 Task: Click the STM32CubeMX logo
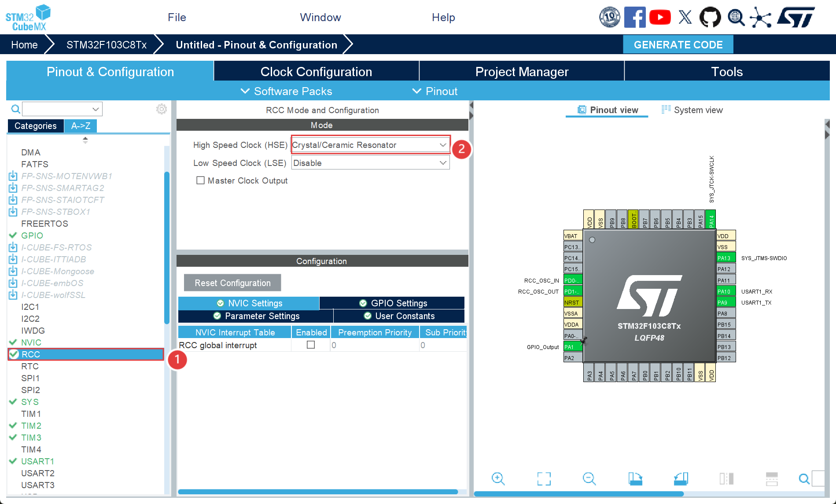pyautogui.click(x=28, y=18)
